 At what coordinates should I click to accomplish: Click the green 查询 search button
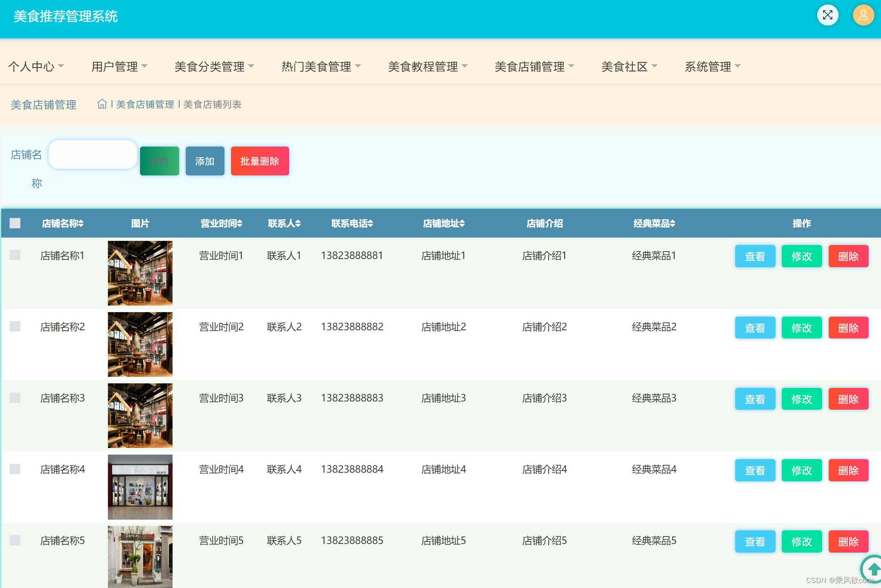159,161
